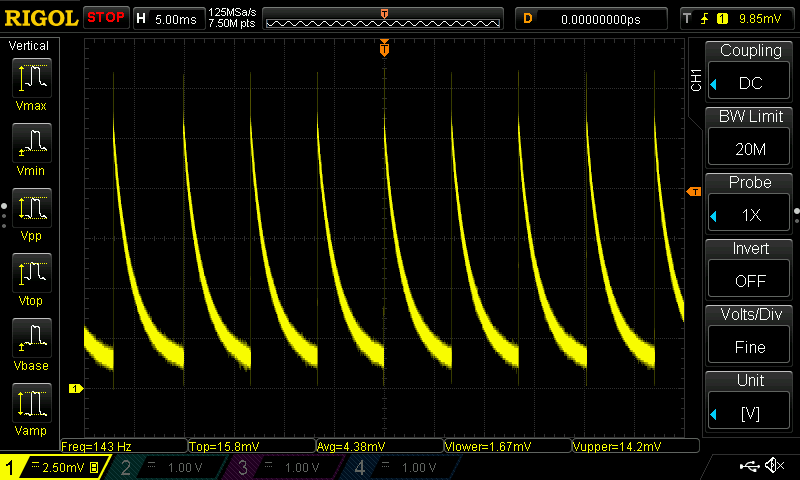Viewport: 800px width, 480px height.
Task: Click the orange trigger position marker at top
Action: [x=384, y=48]
